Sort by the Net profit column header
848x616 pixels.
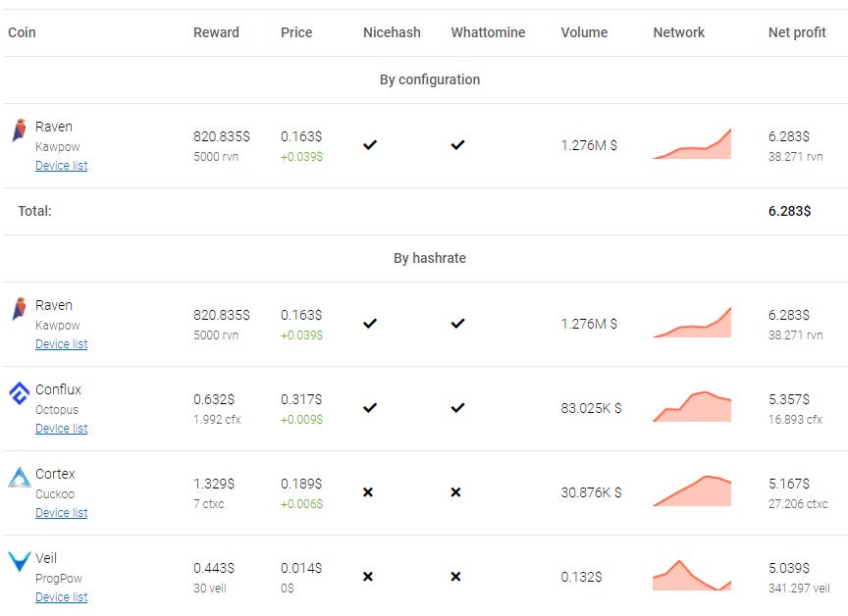[797, 32]
